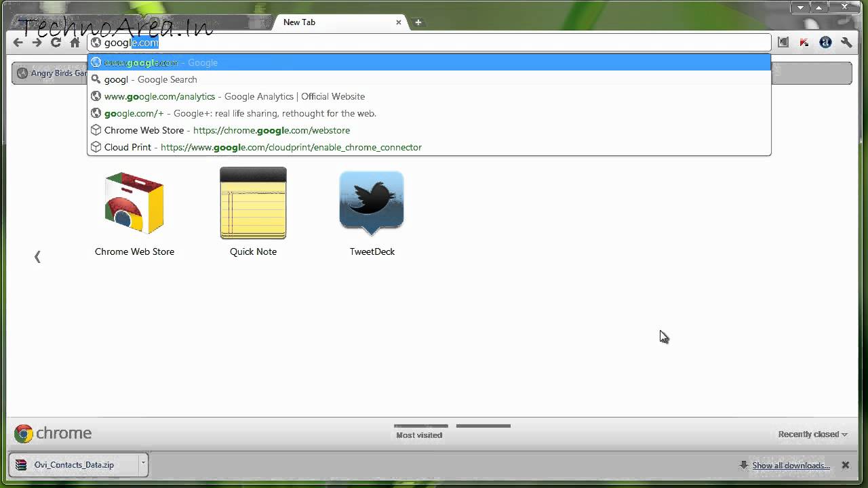The image size is (868, 488).
Task: Go to previous page with left chevron
Action: [37, 257]
